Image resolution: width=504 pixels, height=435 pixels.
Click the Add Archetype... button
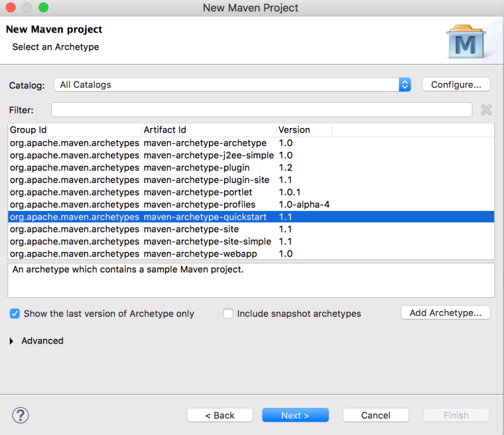[446, 312]
